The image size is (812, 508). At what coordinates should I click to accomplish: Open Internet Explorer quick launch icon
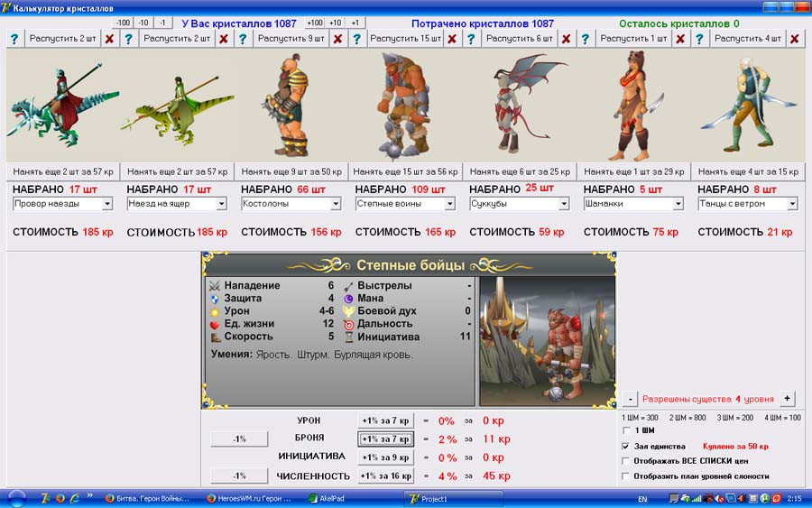(x=75, y=499)
